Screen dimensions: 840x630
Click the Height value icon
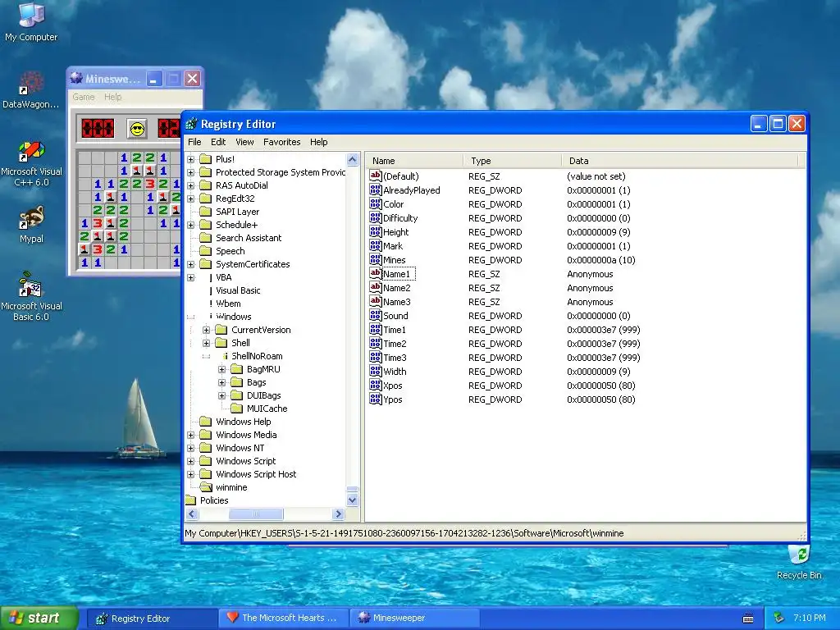click(x=375, y=231)
